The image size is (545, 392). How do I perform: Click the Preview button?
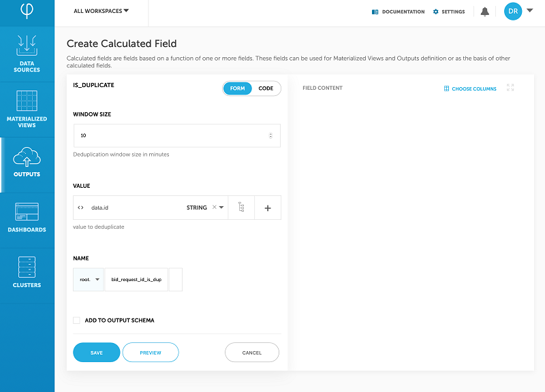pos(150,352)
